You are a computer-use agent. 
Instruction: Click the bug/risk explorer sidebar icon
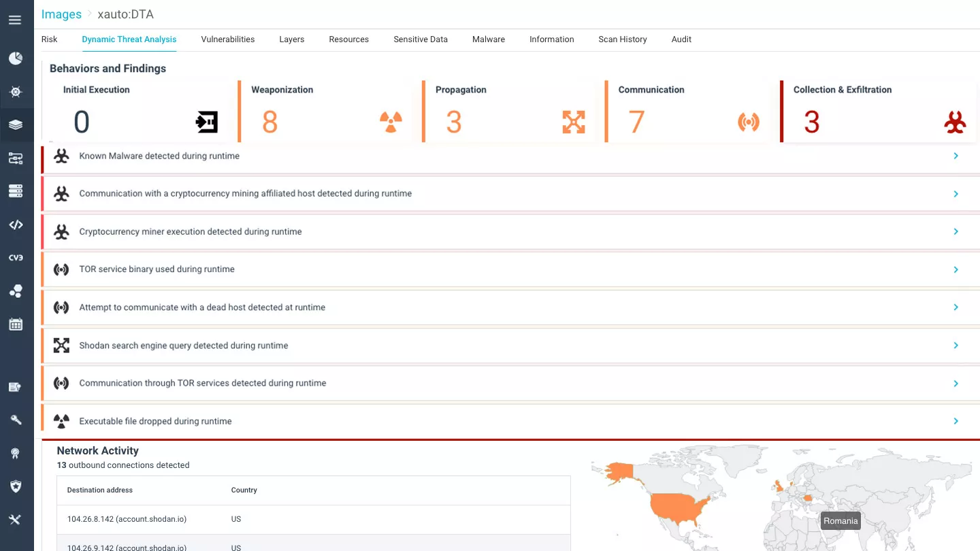[x=16, y=92]
